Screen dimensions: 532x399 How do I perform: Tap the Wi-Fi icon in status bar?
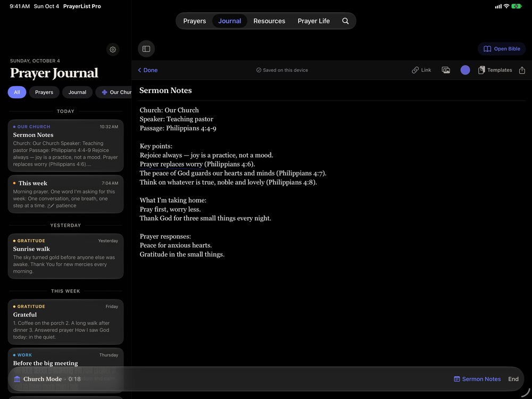tap(506, 6)
